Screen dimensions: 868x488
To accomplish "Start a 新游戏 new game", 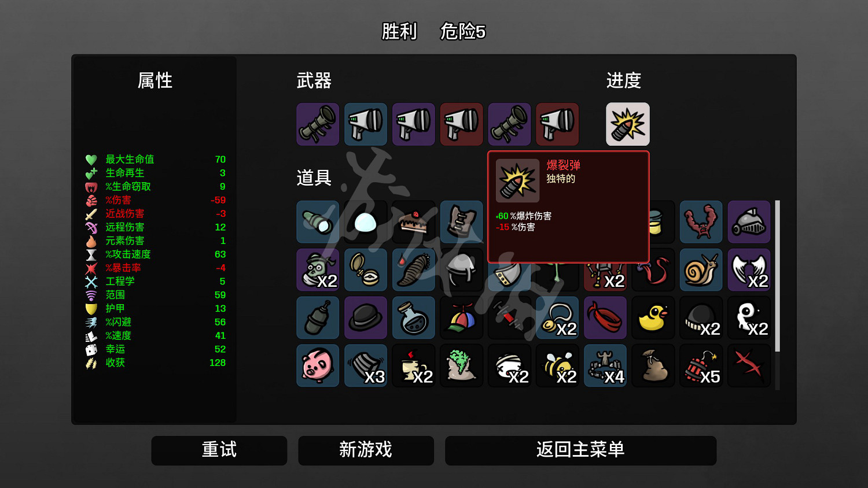I will point(366,450).
